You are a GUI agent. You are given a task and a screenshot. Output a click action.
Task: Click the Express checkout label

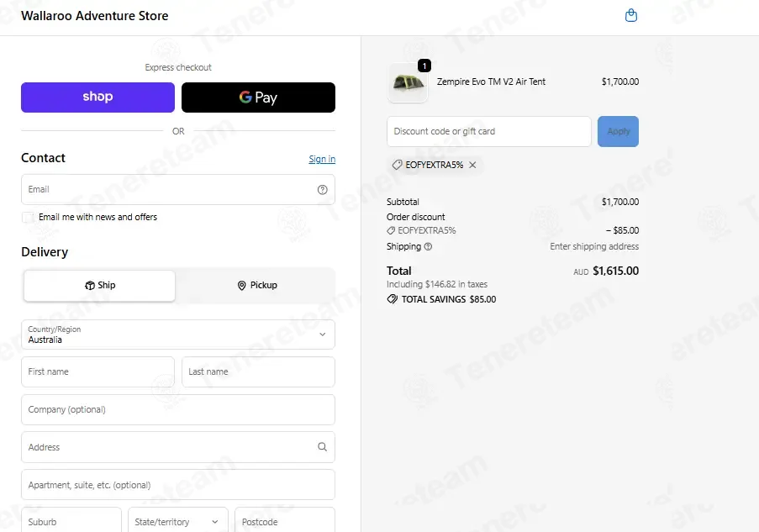pos(178,67)
